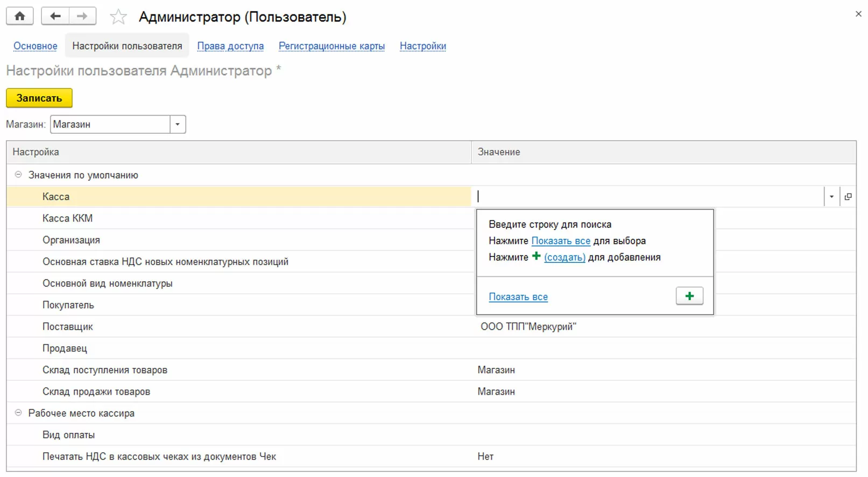The width and height of the screenshot is (868, 477).
Task: Select the Поставщик value ООО ТПП"Меркурий"
Action: click(528, 326)
